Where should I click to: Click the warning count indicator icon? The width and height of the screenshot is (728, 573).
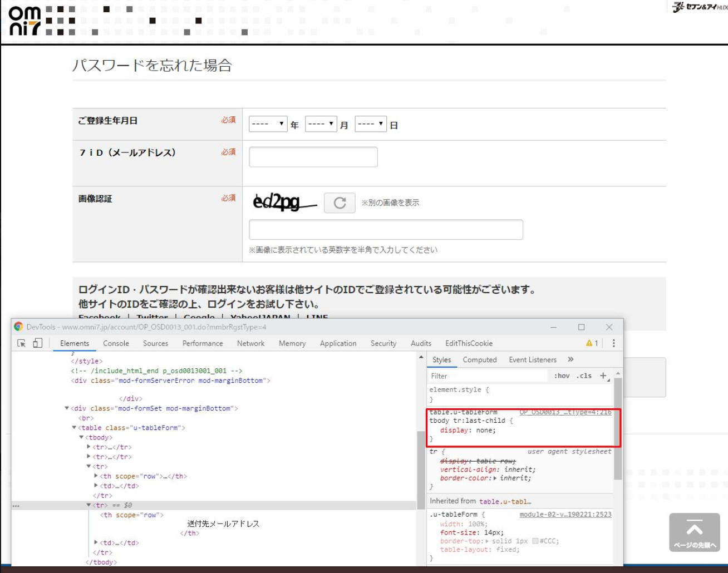pos(589,343)
